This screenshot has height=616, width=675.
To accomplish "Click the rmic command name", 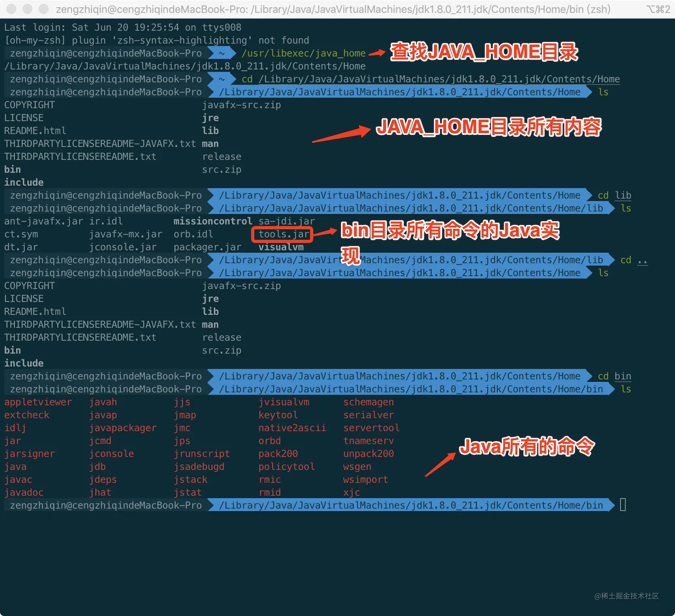I will pos(270,480).
